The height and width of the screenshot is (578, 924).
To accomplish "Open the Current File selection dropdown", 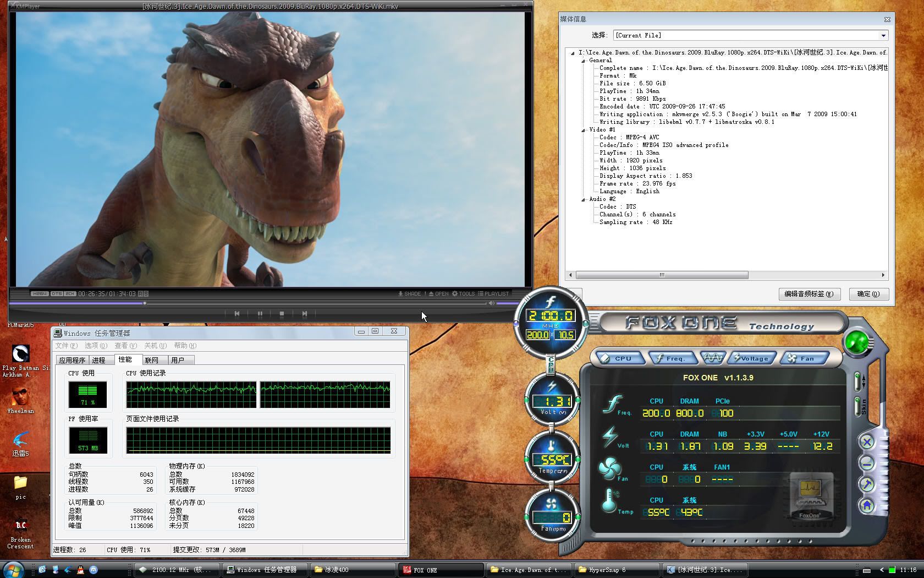I will click(x=883, y=35).
